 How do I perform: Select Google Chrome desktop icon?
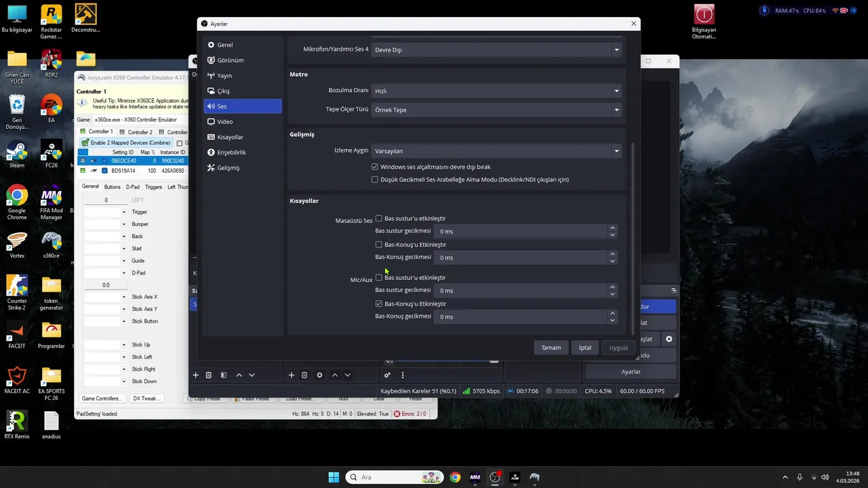click(x=17, y=203)
